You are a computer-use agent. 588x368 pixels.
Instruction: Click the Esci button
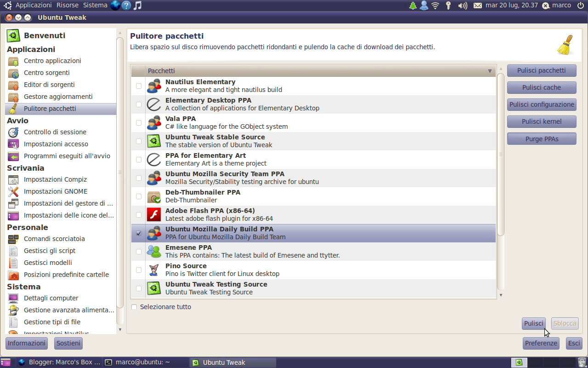click(574, 343)
